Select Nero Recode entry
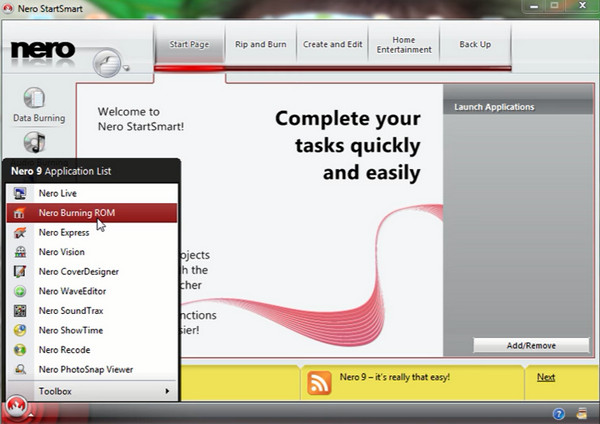The width and height of the screenshot is (600, 424). 92,350
